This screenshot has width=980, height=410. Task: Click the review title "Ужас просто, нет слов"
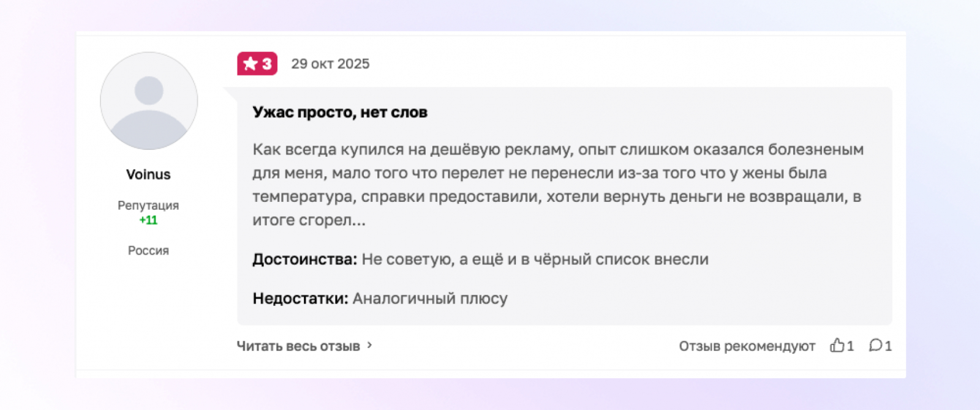tap(340, 113)
